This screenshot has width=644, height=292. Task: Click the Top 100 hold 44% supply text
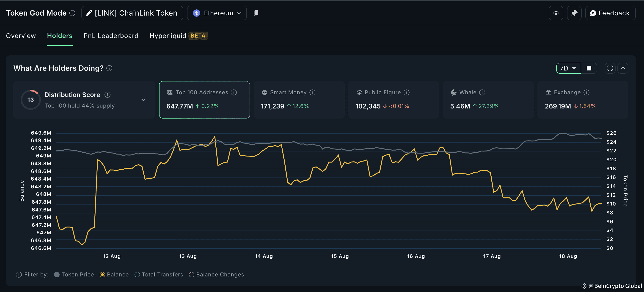[x=80, y=105]
